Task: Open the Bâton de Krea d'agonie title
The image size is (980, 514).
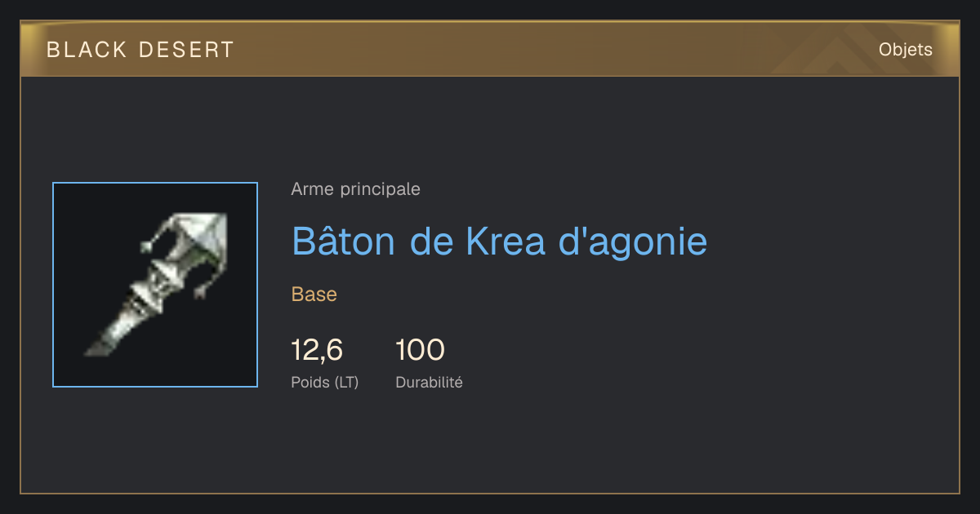Action: (x=499, y=241)
